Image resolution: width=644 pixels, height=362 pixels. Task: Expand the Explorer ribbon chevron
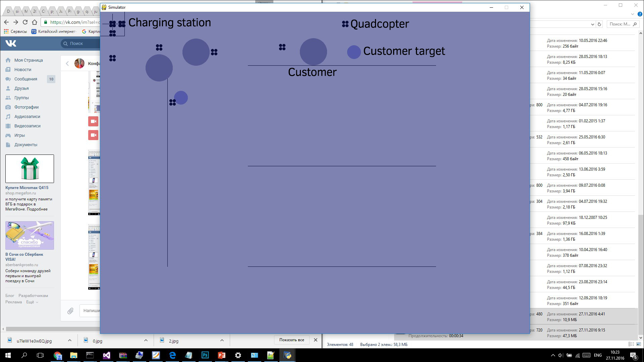point(633,14)
